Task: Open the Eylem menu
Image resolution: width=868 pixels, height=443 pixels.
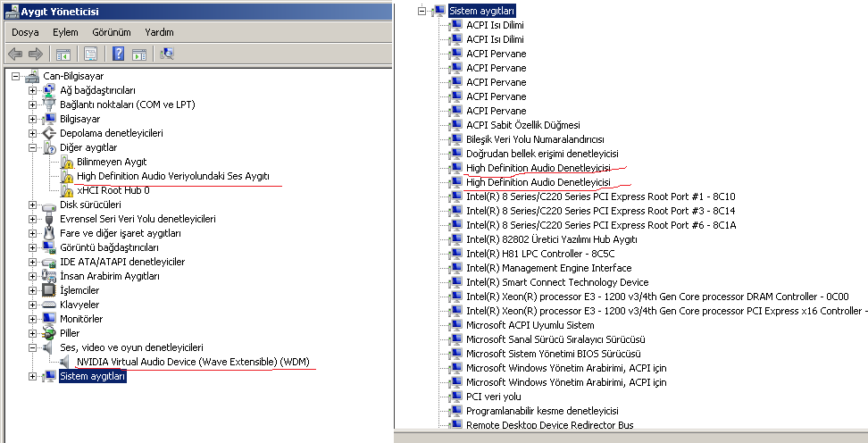Action: click(x=65, y=32)
